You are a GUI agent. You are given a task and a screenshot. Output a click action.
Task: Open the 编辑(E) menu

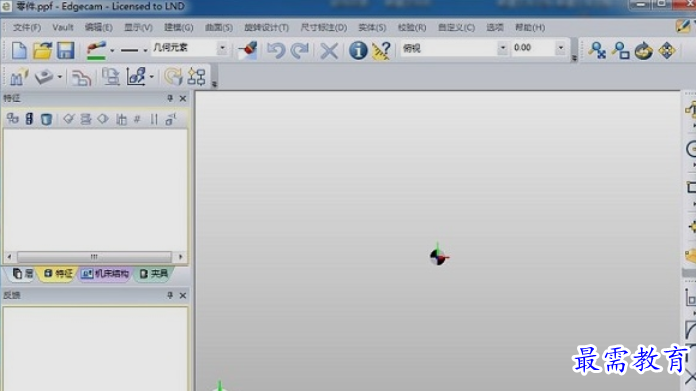pos(98,28)
